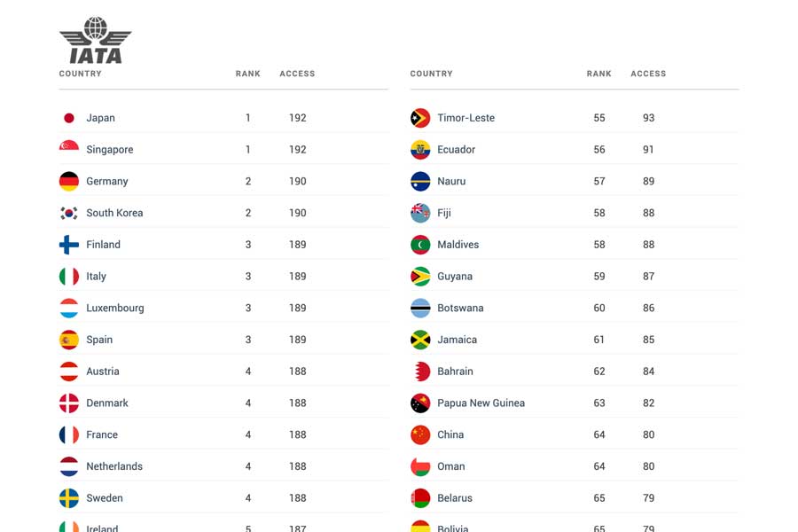Click the China flag icon

(x=420, y=435)
